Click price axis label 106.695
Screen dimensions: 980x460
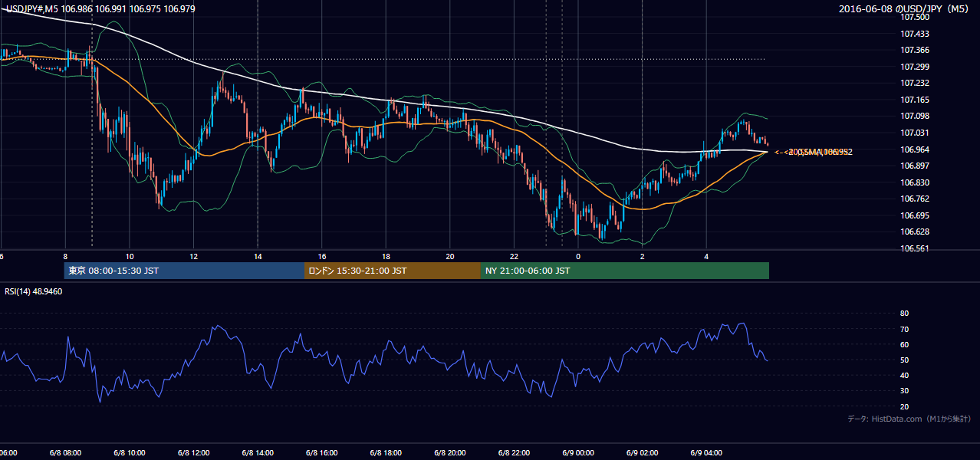point(916,215)
